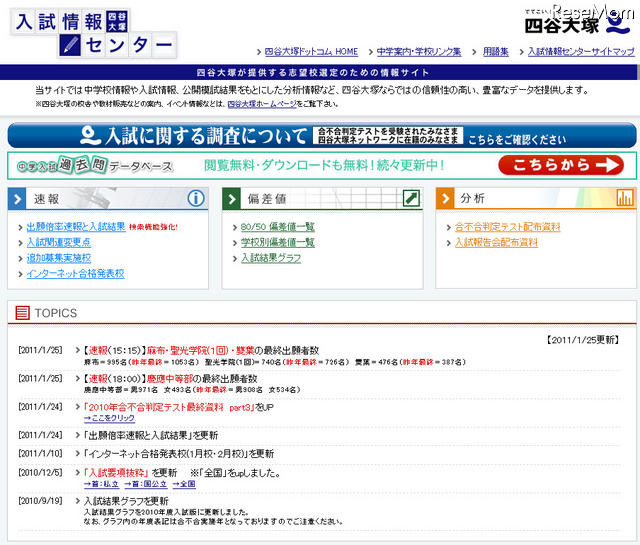Viewport: 640px width, 545px height.
Task: Open 出願倍率速報と入試結果 link
Action: point(76,227)
